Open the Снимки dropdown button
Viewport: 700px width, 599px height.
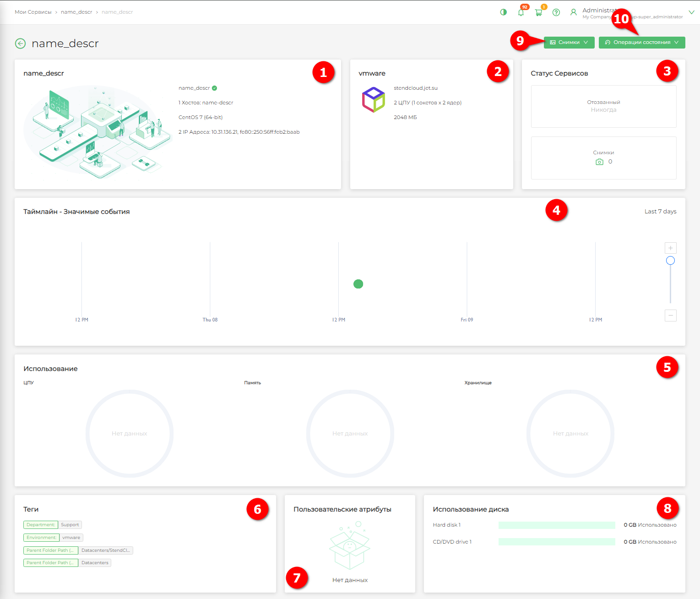[569, 43]
